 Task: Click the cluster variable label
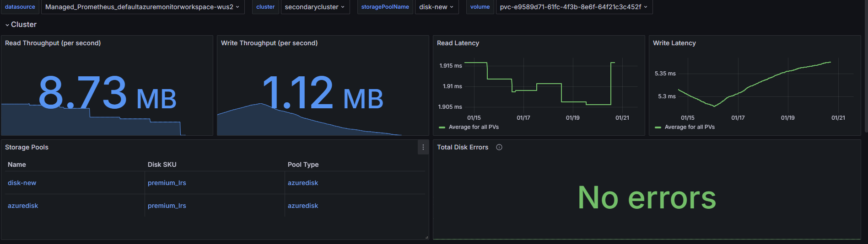tap(265, 7)
